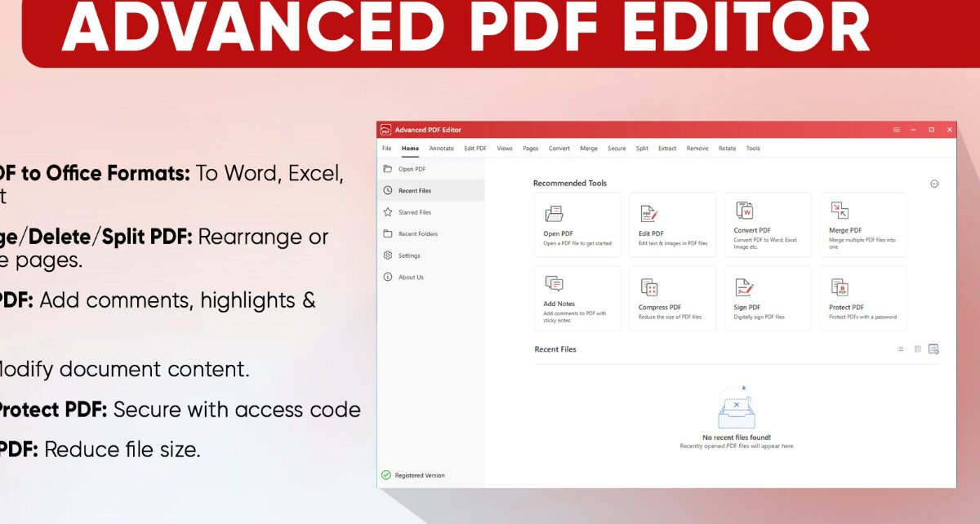Open the File menu
Screen dimensions: 980x524
(x=387, y=149)
